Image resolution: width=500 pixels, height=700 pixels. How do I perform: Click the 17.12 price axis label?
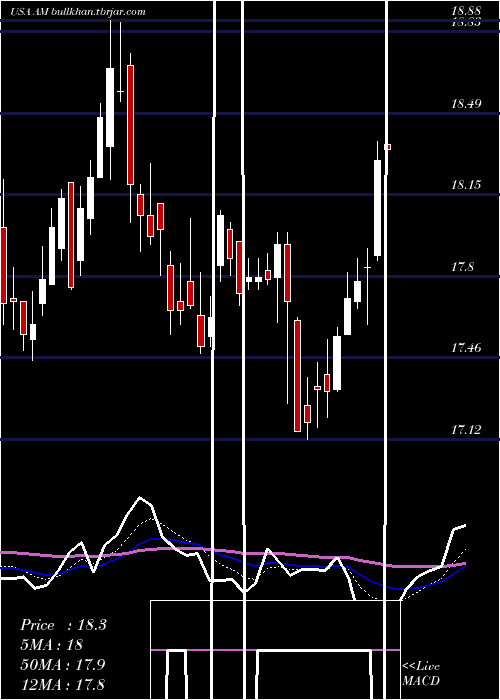466,430
